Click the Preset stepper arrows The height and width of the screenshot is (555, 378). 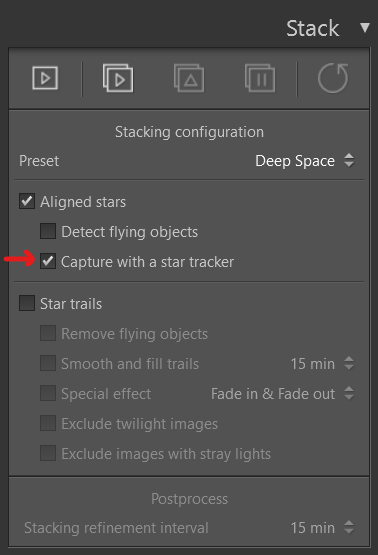(349, 160)
